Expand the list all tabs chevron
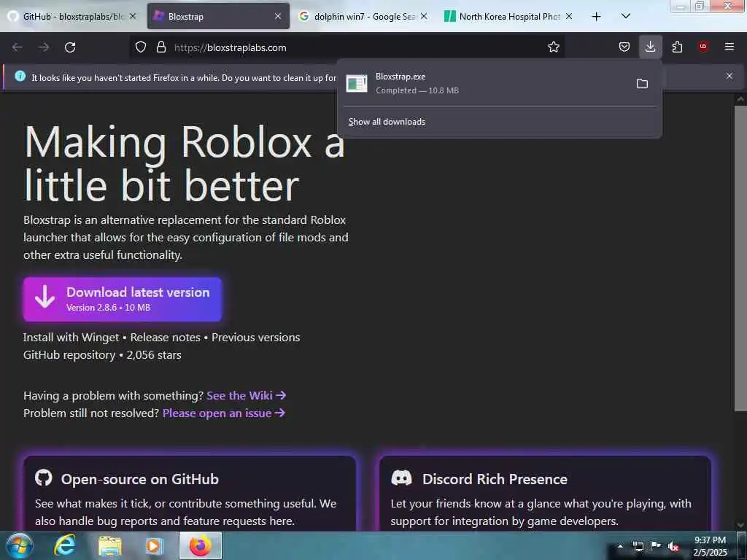Screen dimensions: 747x560 point(626,16)
